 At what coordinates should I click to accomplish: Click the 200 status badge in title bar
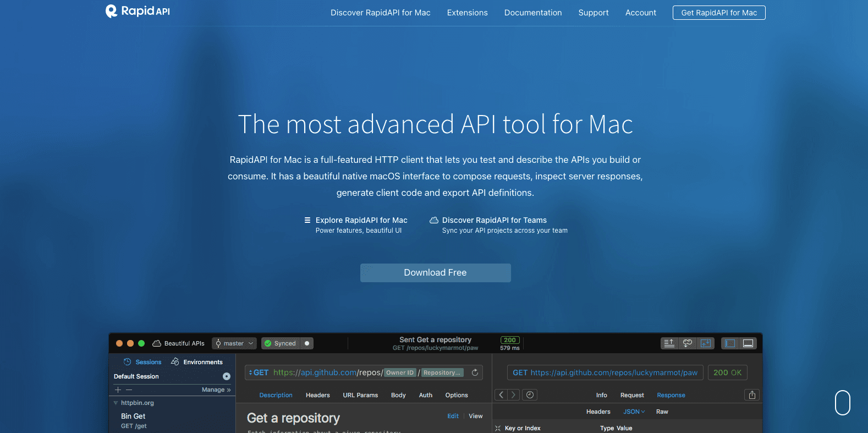pos(510,340)
